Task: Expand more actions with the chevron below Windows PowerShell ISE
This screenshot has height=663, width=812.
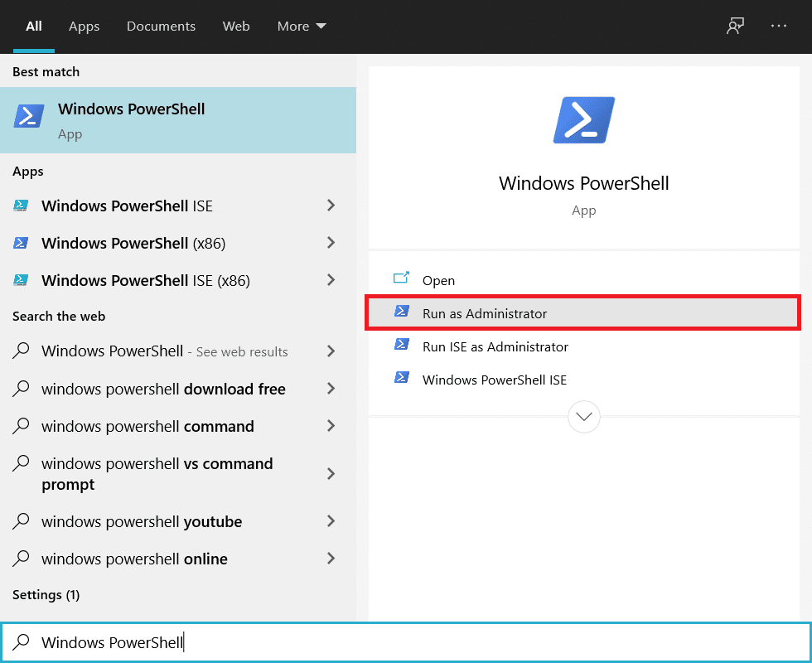Action: point(583,417)
